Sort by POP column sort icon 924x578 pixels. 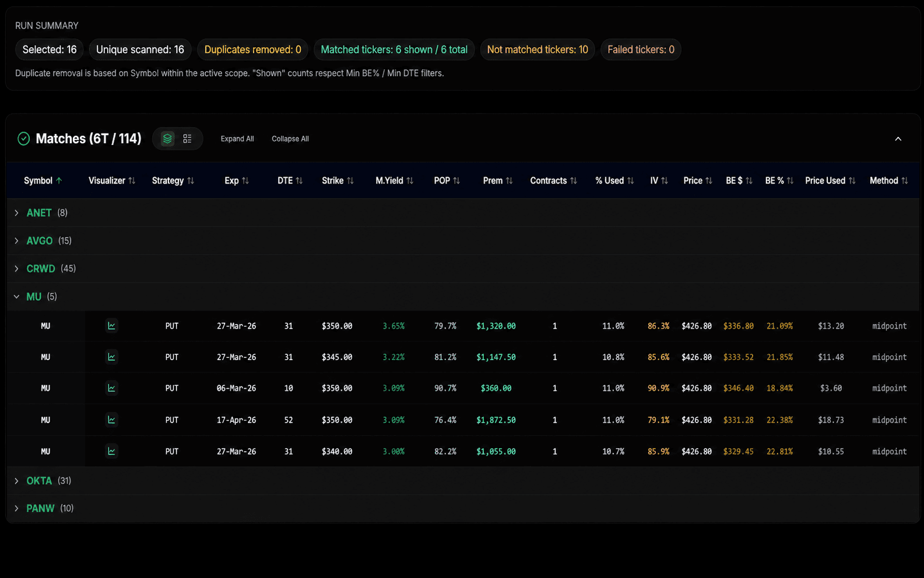pyautogui.click(x=456, y=181)
